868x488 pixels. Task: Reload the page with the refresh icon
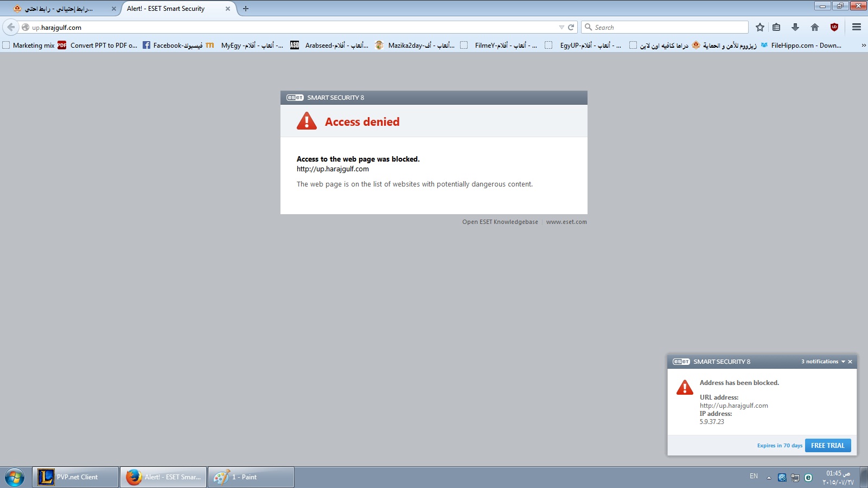coord(571,27)
